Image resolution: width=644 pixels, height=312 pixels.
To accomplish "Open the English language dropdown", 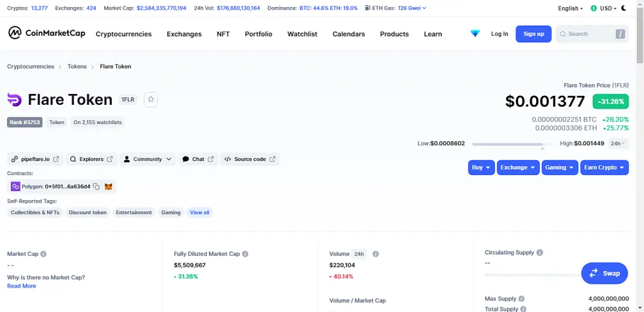I will click(x=571, y=8).
